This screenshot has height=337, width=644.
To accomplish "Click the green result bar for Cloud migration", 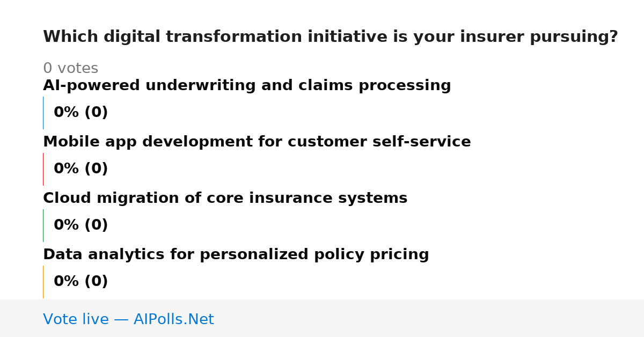I will pos(43,225).
